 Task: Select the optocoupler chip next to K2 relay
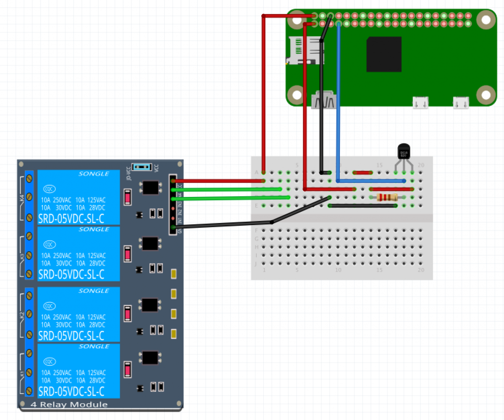tap(150, 305)
